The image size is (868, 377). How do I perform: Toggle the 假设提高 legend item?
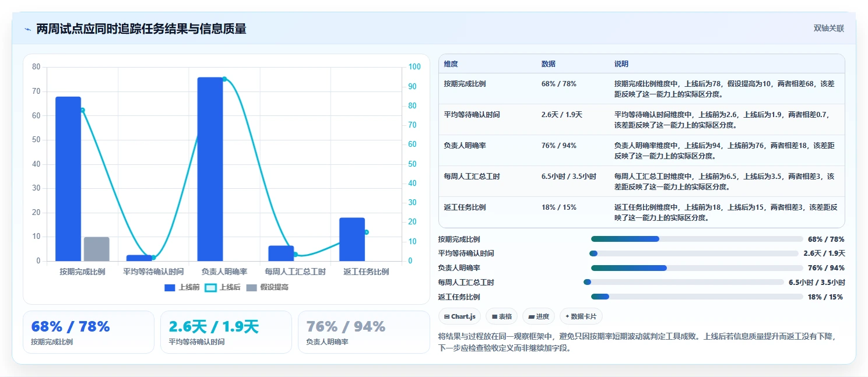tap(268, 287)
